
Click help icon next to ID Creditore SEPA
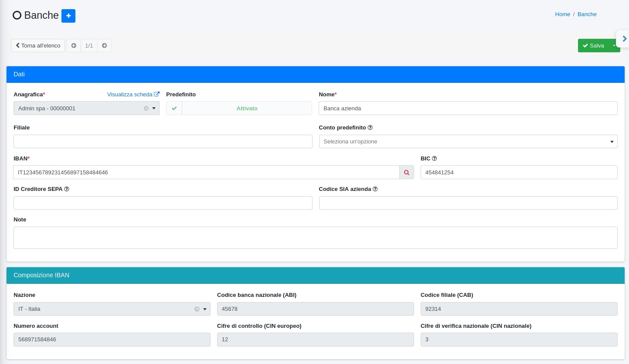coord(67,189)
